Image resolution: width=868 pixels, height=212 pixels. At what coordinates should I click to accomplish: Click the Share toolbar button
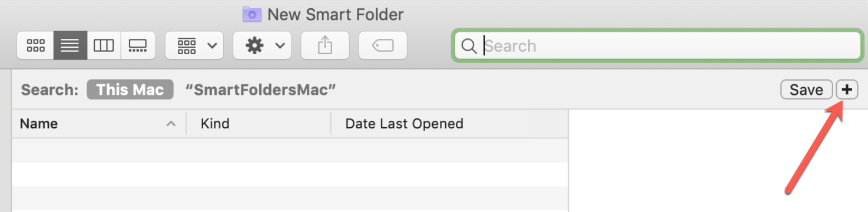pyautogui.click(x=325, y=46)
